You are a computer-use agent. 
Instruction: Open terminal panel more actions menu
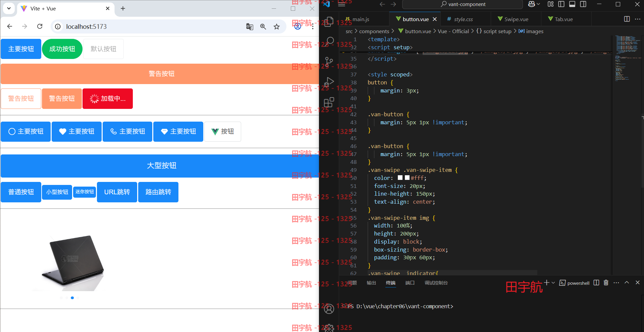(x=616, y=283)
